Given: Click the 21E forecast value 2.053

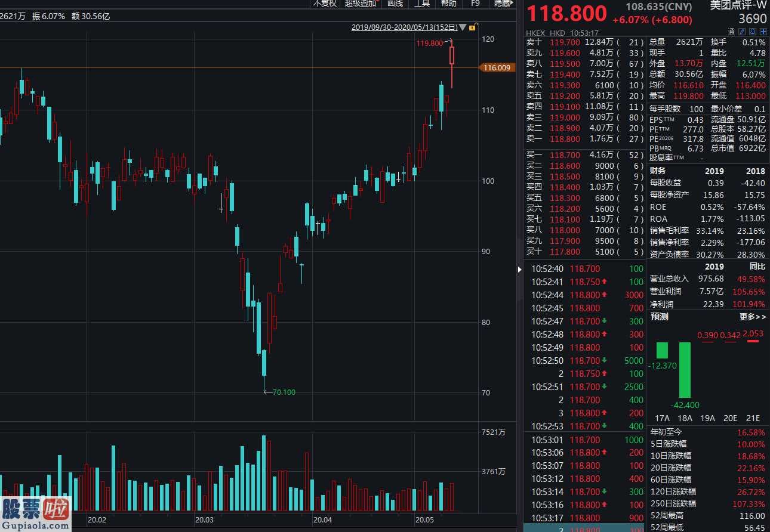Looking at the screenshot, I should [x=753, y=335].
